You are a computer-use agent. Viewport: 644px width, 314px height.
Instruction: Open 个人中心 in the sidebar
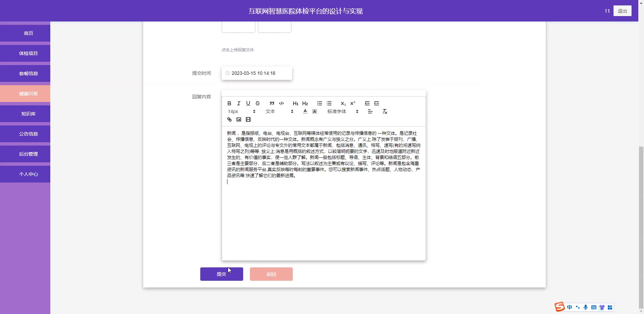25,174
